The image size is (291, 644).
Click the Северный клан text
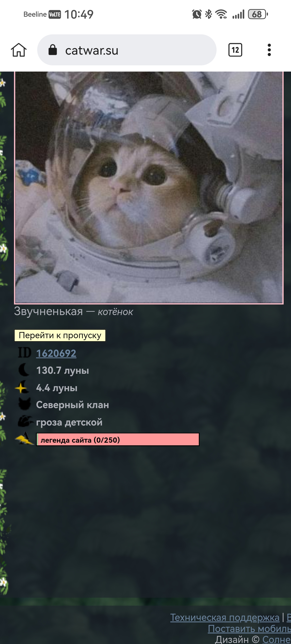pos(73,405)
